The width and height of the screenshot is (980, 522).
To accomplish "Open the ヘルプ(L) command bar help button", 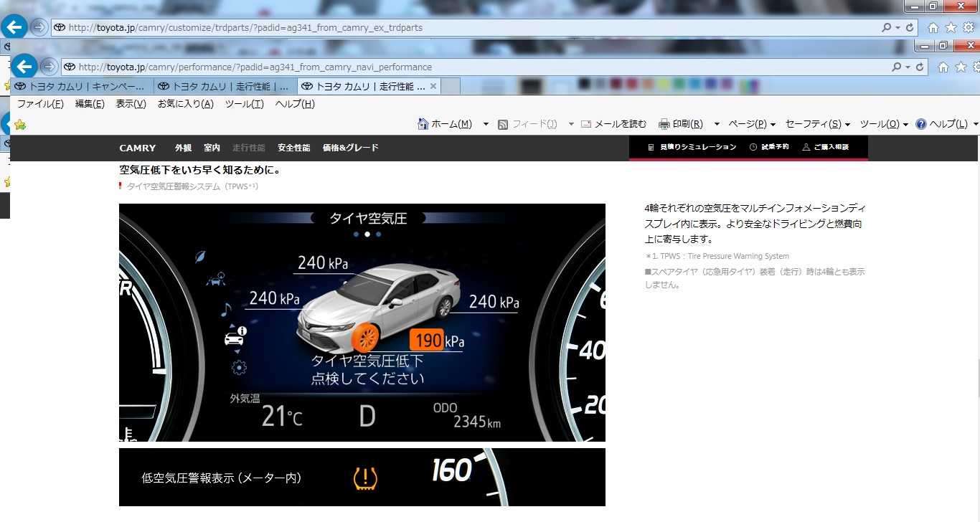I will (x=942, y=124).
